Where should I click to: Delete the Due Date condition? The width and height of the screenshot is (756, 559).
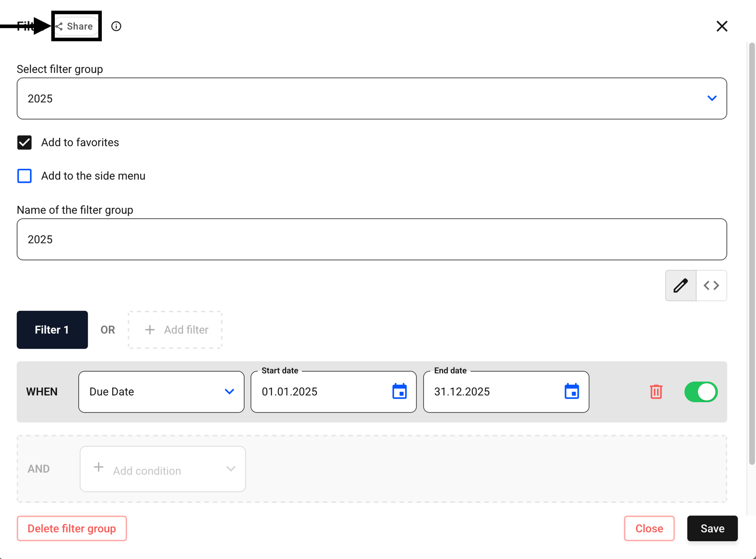click(x=656, y=391)
